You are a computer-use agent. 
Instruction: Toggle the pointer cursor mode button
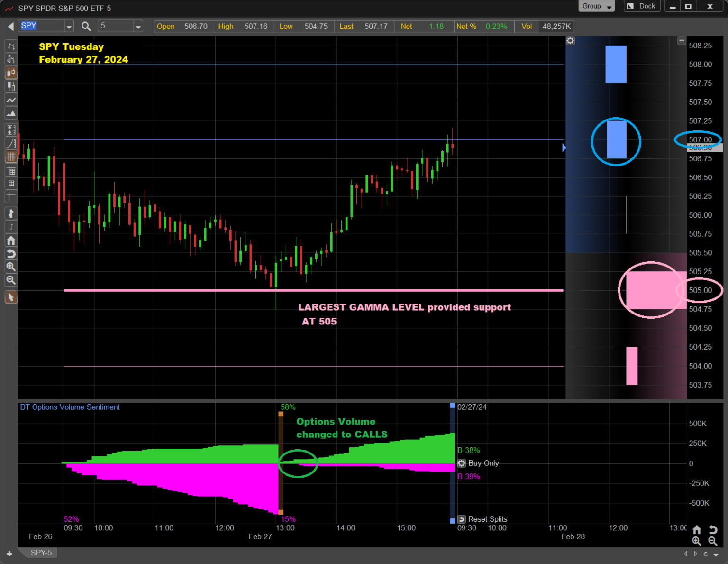(x=11, y=297)
